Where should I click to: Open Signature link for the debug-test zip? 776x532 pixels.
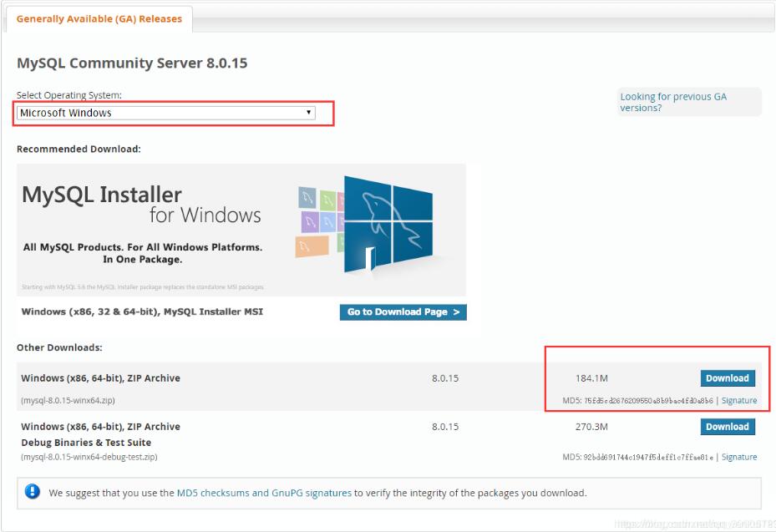click(x=739, y=458)
